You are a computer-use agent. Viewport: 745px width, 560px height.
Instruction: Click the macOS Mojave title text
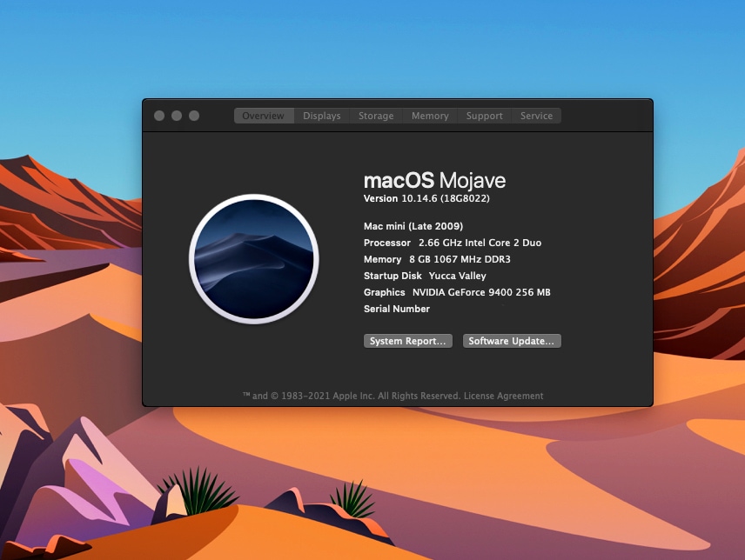(435, 180)
